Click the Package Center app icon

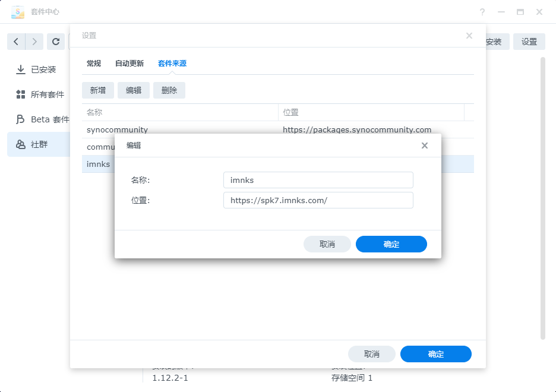point(18,12)
